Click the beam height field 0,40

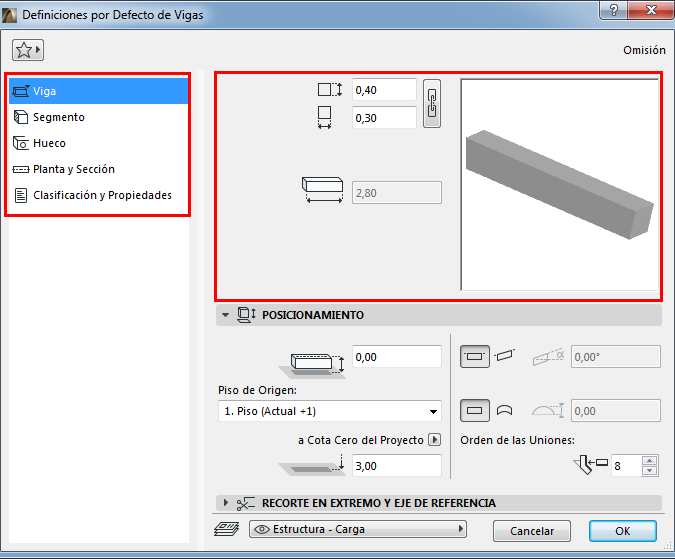[x=384, y=90]
